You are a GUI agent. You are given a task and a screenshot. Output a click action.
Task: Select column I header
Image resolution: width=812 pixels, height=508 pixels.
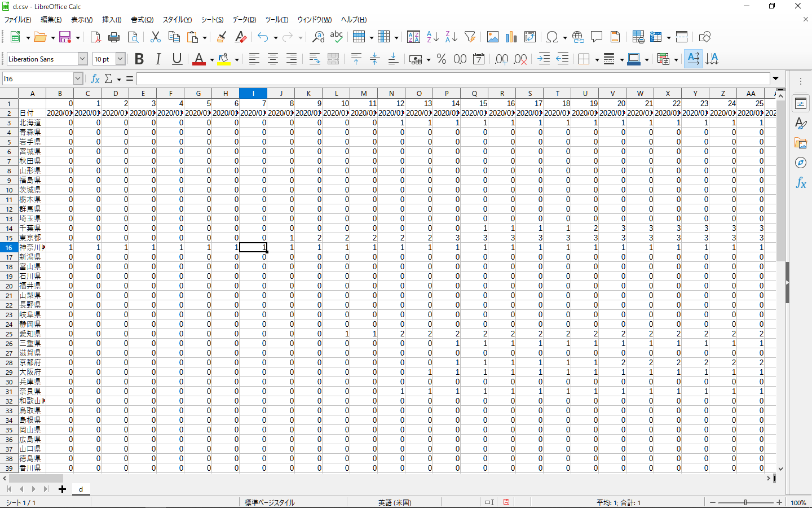(x=253, y=94)
